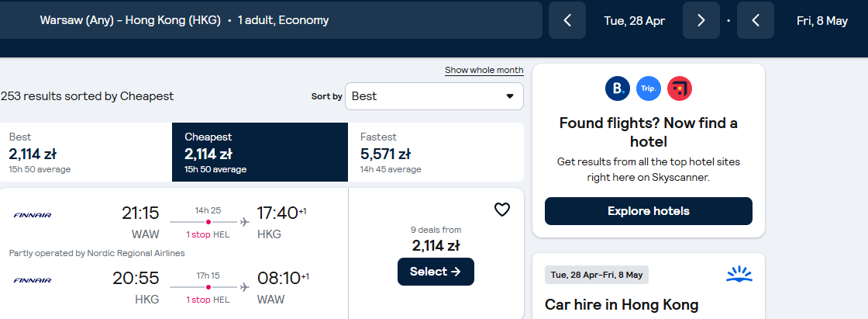Go to the previous return date
Image resolution: width=868 pixels, height=319 pixels.
tap(755, 20)
